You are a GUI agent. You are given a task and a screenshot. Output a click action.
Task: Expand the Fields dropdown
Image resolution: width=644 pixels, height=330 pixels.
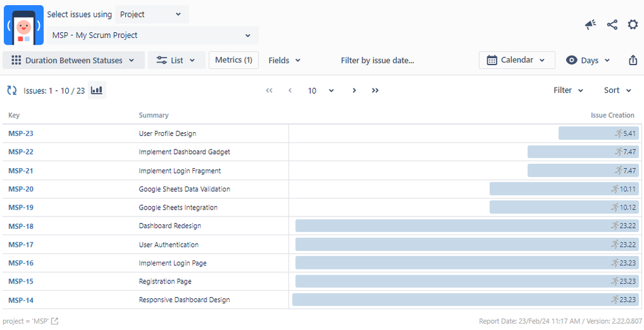coord(285,61)
